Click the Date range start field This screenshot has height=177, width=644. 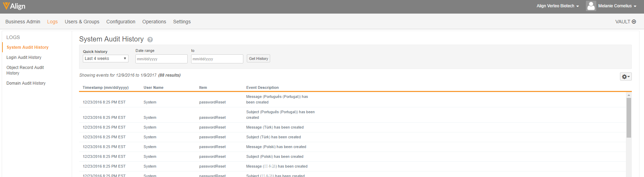[x=161, y=59]
